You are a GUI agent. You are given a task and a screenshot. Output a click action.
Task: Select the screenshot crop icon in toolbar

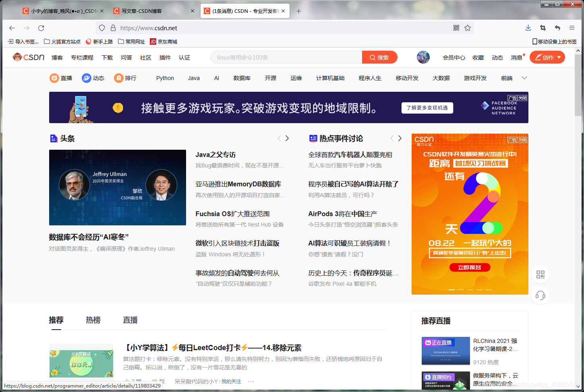tap(543, 28)
